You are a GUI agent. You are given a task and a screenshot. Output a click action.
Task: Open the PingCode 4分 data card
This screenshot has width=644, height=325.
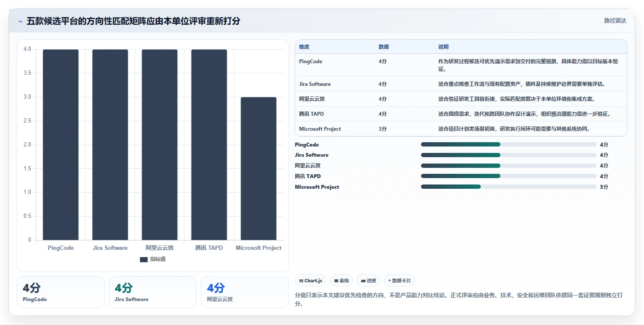pyautogui.click(x=61, y=292)
